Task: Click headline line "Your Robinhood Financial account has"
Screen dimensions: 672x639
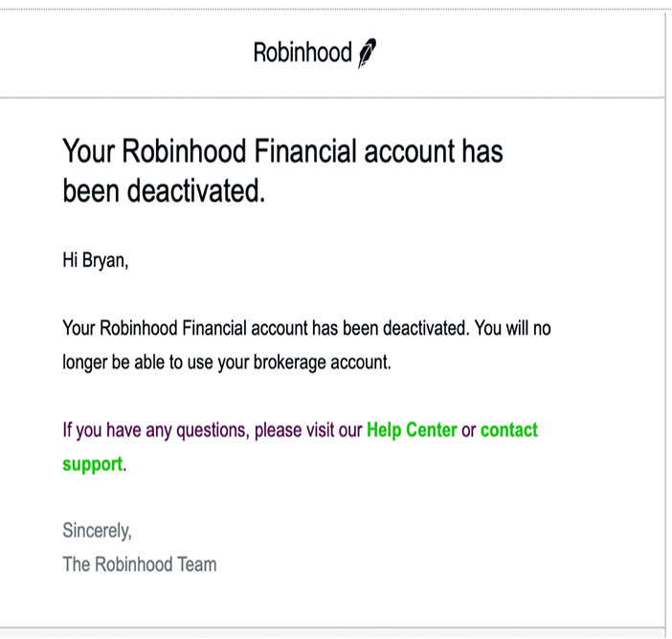Action: point(282,151)
